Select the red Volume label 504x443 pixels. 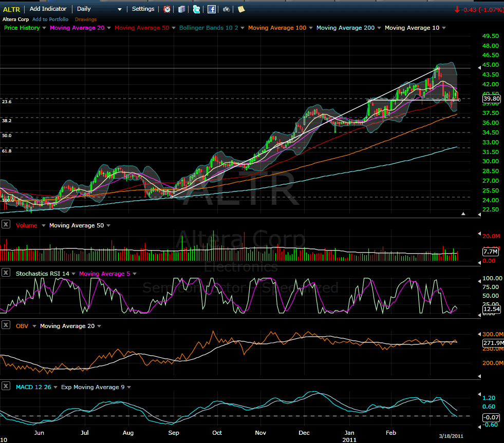click(27, 225)
